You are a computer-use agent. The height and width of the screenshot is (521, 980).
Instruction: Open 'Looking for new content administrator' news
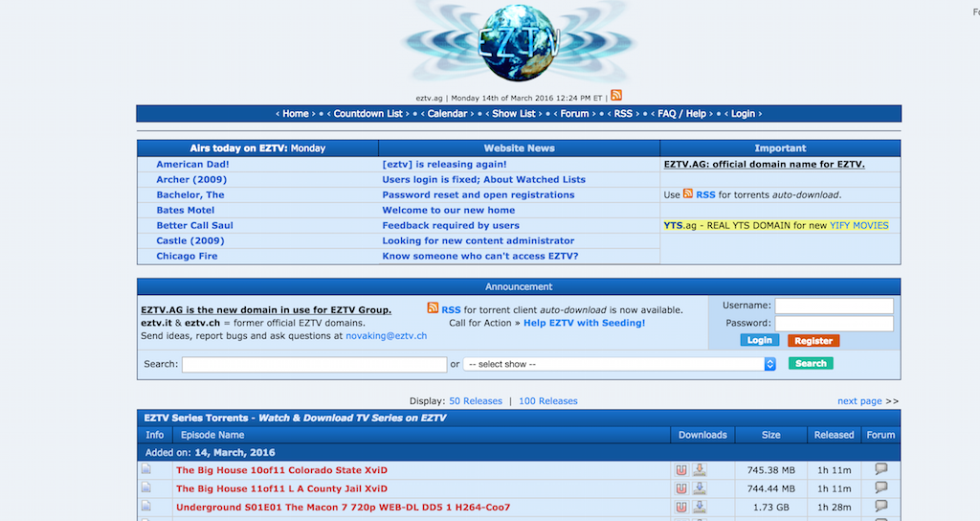coord(479,240)
